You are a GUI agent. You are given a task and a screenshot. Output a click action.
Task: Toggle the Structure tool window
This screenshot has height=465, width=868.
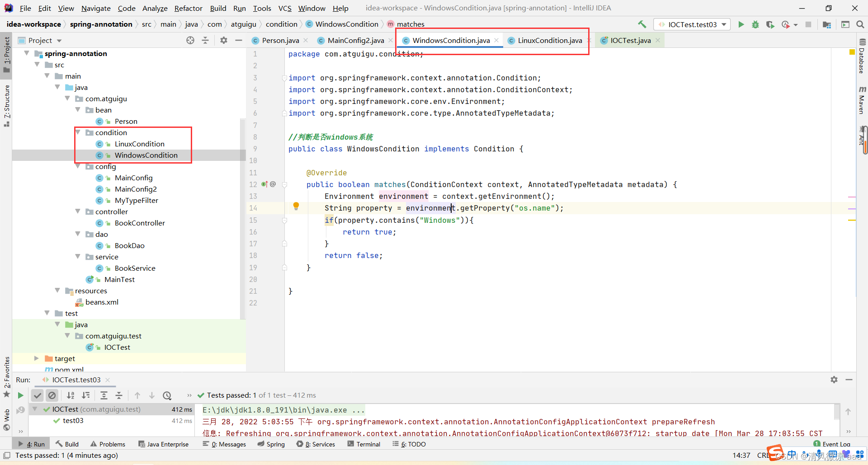click(7, 105)
